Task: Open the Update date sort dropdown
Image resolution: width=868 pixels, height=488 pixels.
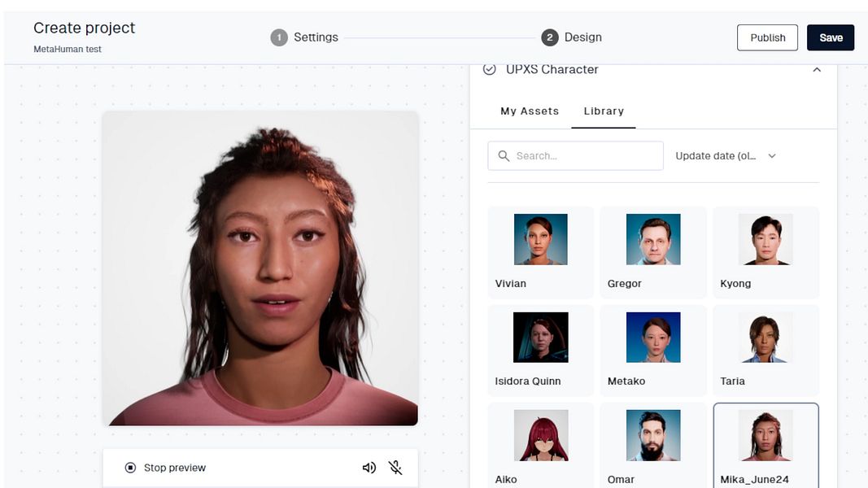Action: click(726, 156)
